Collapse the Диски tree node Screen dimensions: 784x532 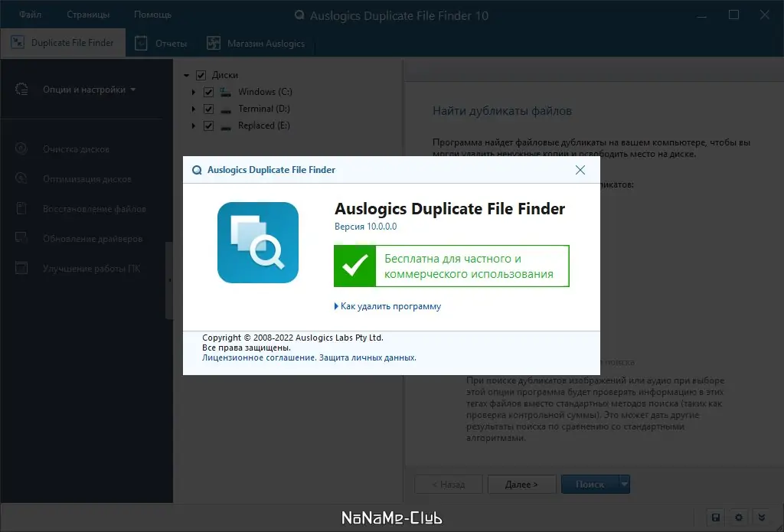(x=187, y=76)
